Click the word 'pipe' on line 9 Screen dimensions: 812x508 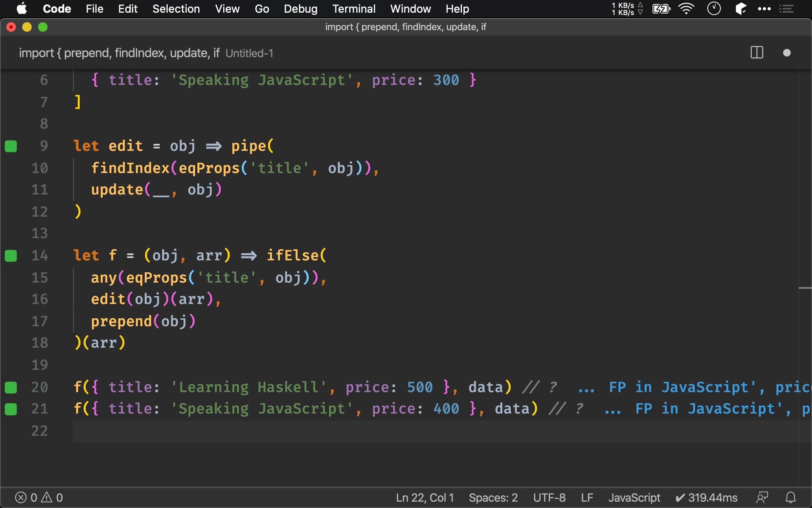tap(249, 146)
